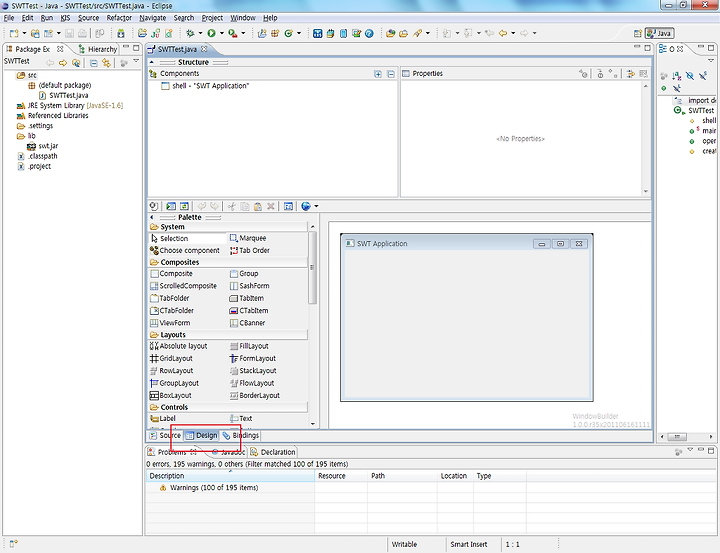Click the globe externalize strings icon
Screen dimensions: 720x553
(x=306, y=206)
